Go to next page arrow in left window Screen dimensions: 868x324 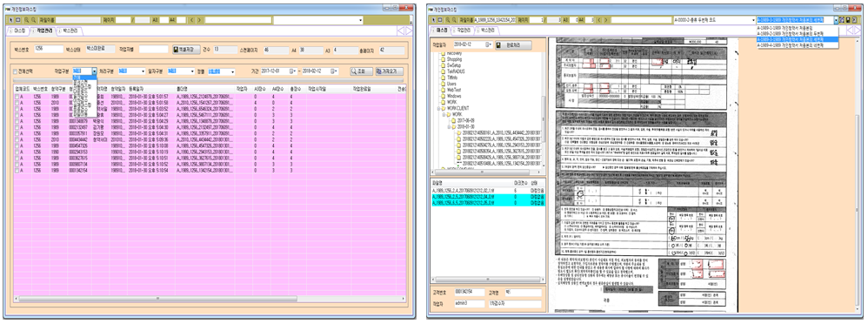[199, 20]
